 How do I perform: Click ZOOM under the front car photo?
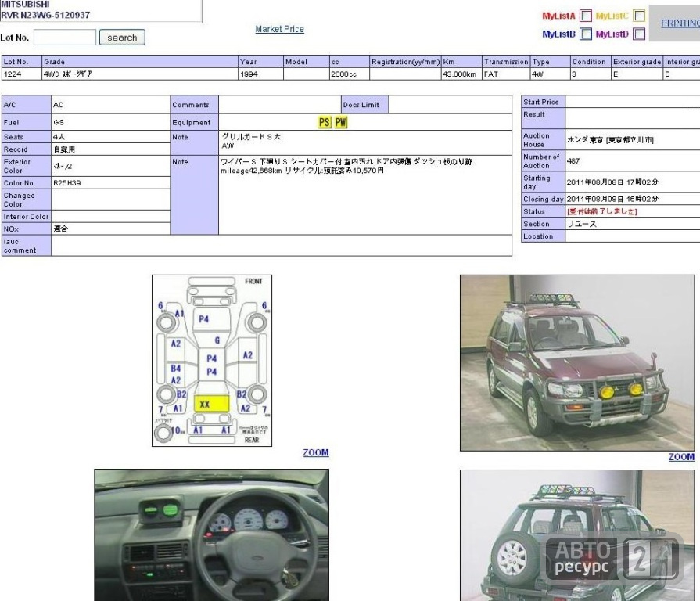pos(681,457)
